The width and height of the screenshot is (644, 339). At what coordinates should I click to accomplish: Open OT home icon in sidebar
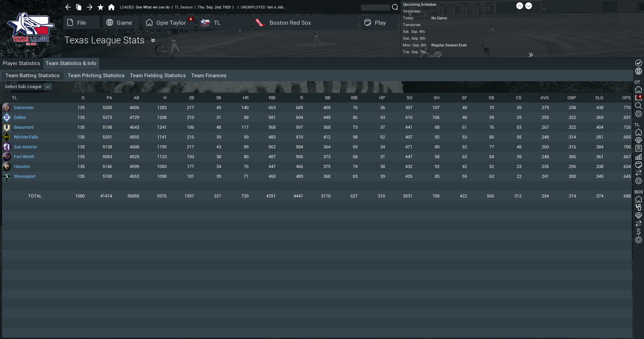coord(638,89)
